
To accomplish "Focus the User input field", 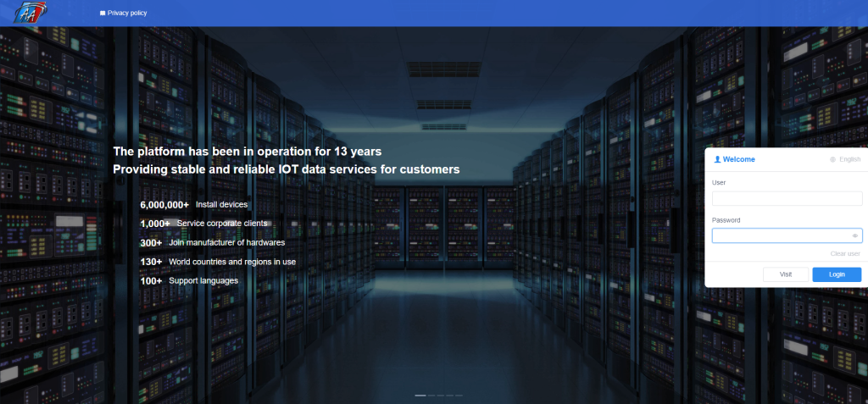I will point(787,198).
